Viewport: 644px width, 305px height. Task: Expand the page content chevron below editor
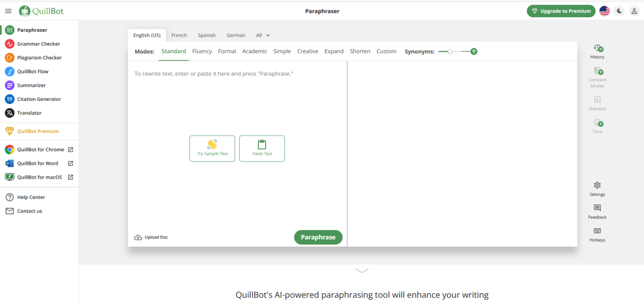coord(362,270)
